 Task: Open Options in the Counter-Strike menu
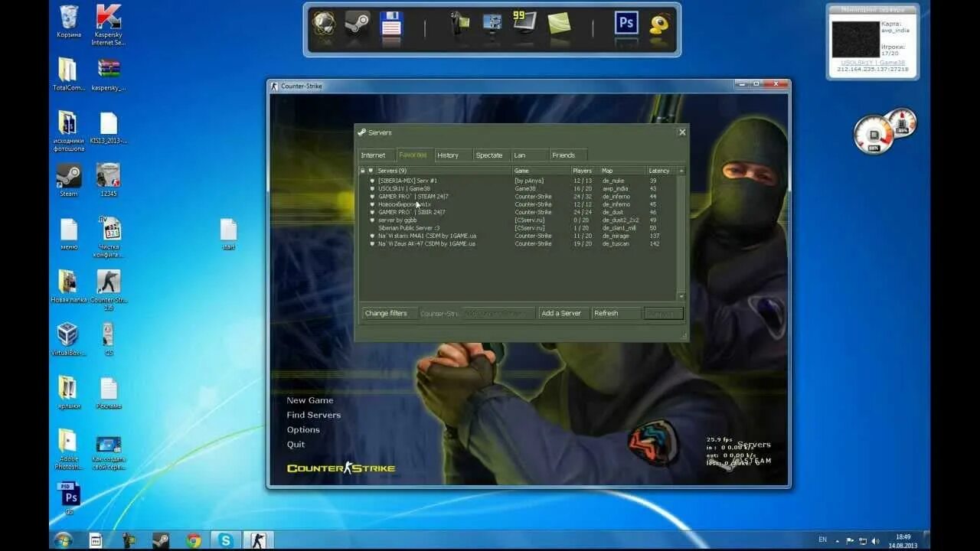tap(303, 430)
